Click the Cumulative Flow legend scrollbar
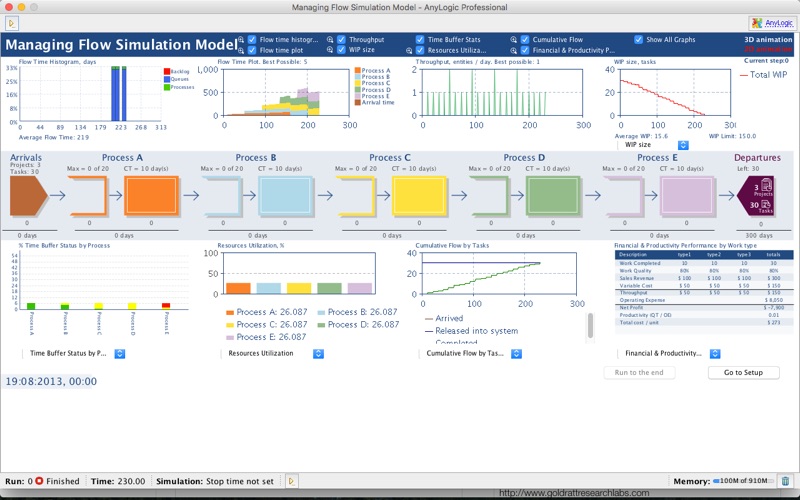The width and height of the screenshot is (800, 500). tap(590, 326)
